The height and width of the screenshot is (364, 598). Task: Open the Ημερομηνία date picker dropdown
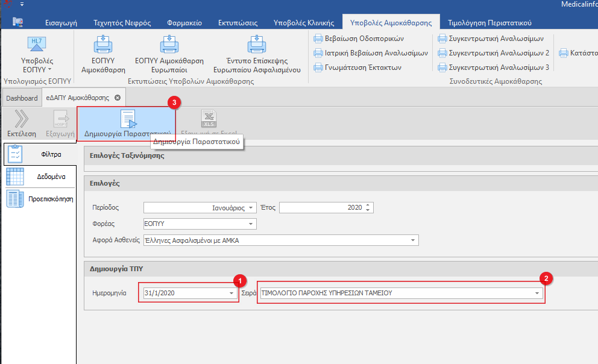click(231, 293)
